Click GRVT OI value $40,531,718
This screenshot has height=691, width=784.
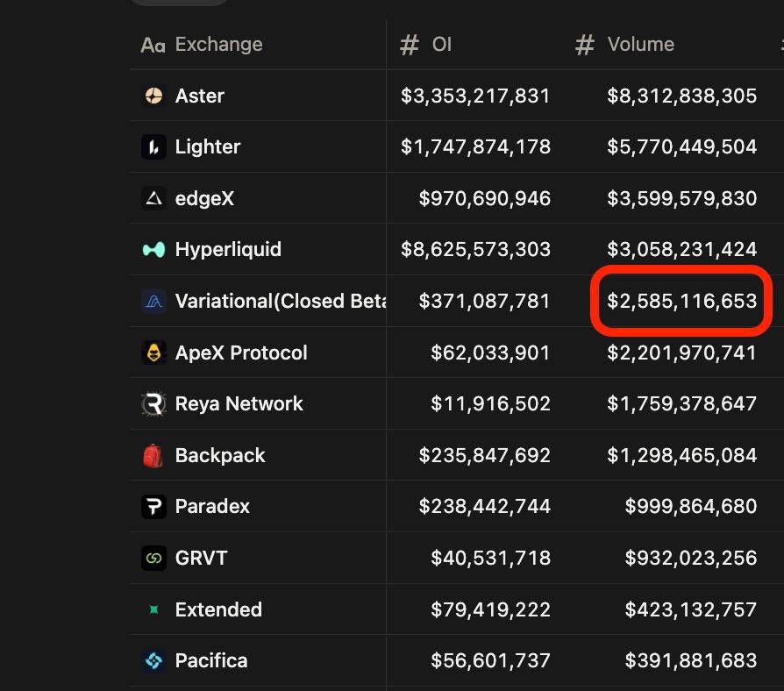pyautogui.click(x=490, y=558)
